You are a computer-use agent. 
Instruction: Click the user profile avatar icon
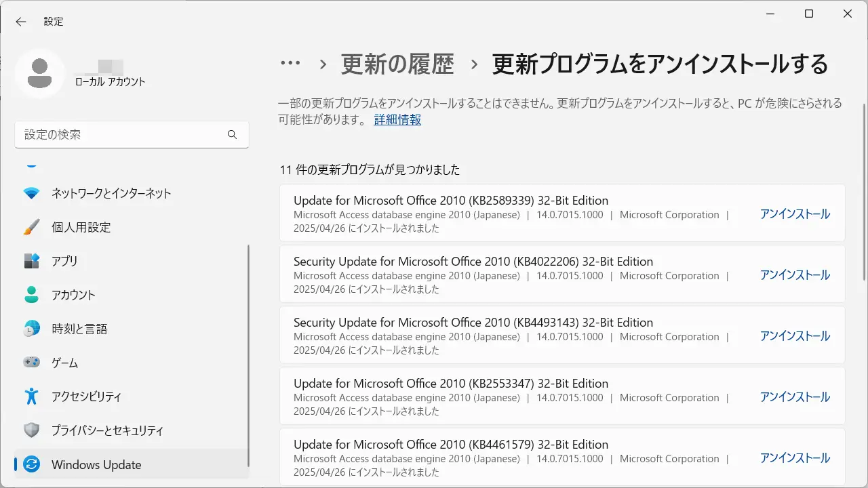point(40,73)
